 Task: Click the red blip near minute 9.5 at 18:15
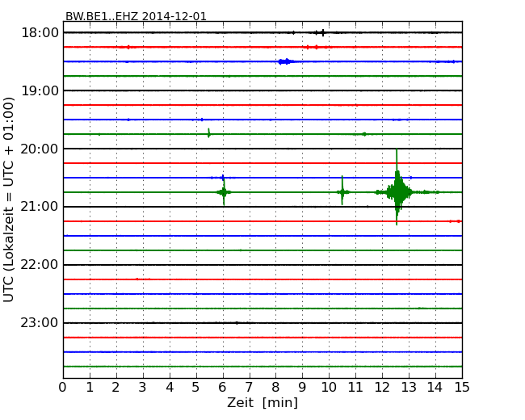[x=316, y=47]
